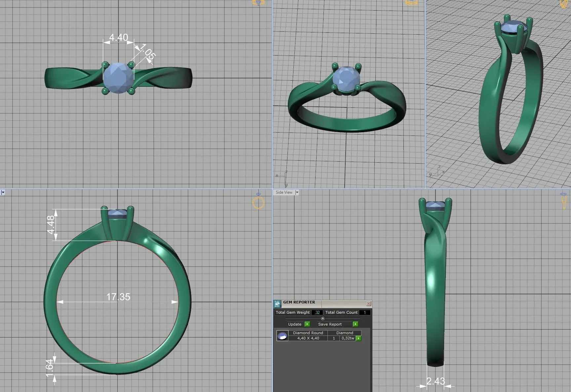Select the 4,40 X 4,40 size cell
The height and width of the screenshot is (392, 571).
point(308,338)
